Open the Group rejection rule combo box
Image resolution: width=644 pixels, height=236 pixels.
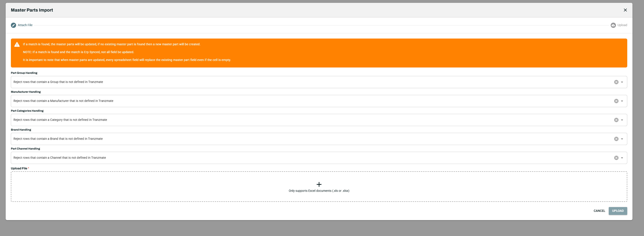[x=319, y=82]
